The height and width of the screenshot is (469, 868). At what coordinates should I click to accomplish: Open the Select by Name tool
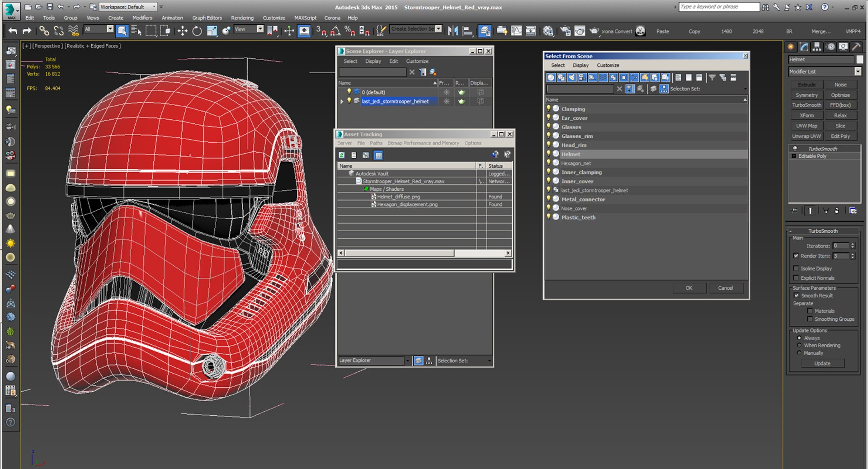[137, 31]
